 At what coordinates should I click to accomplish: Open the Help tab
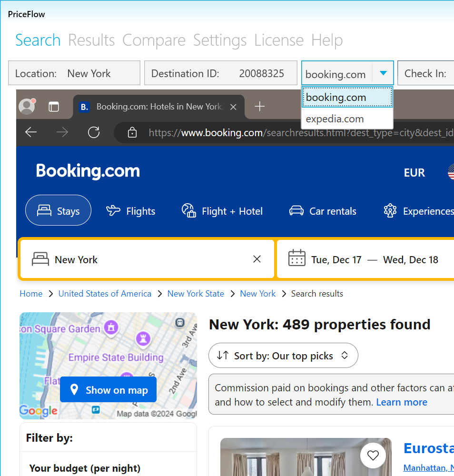327,40
